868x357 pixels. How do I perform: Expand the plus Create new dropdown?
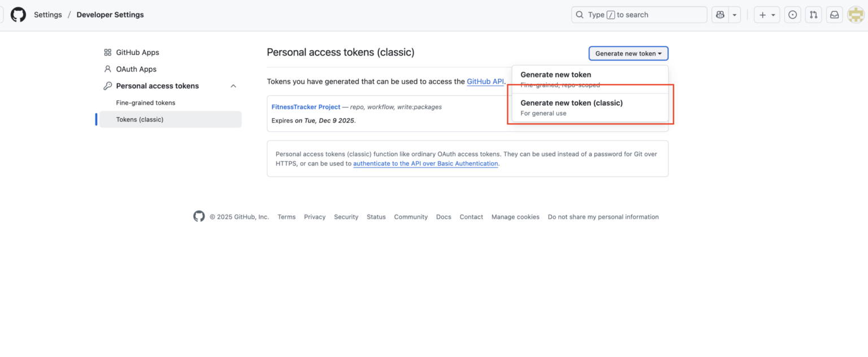point(767,15)
